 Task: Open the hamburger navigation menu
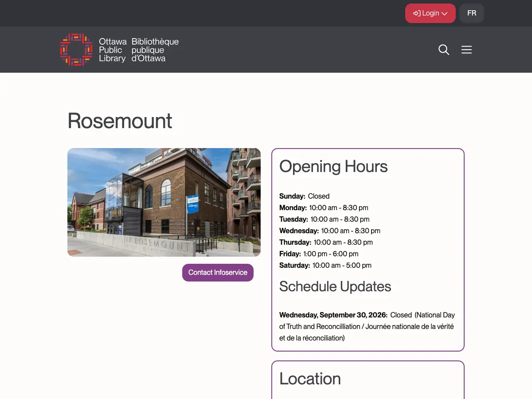(466, 50)
